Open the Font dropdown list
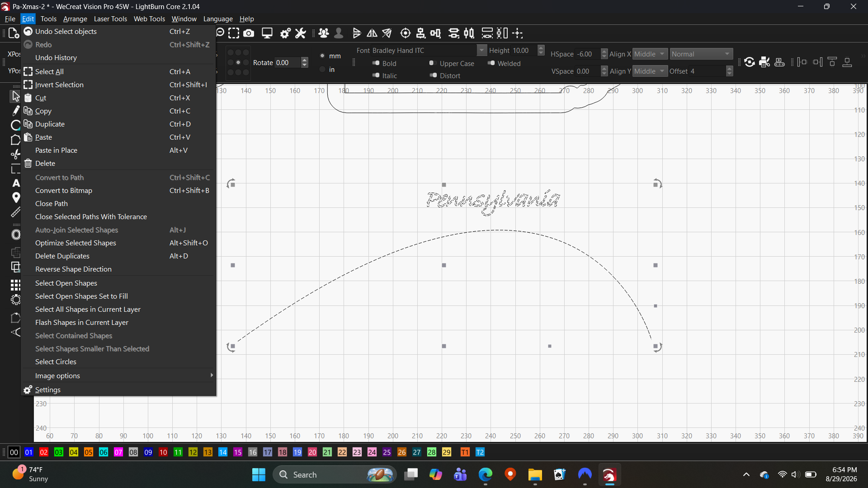868x488 pixels. [x=482, y=50]
